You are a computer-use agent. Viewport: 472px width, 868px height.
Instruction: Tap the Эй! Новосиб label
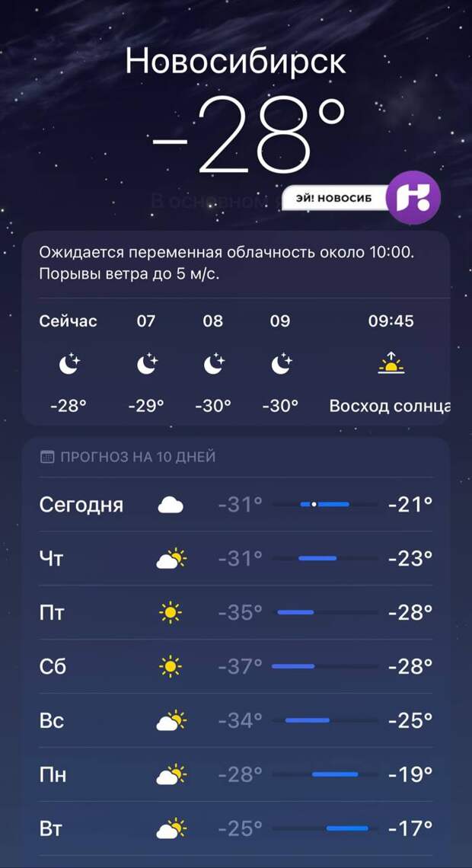(333, 198)
